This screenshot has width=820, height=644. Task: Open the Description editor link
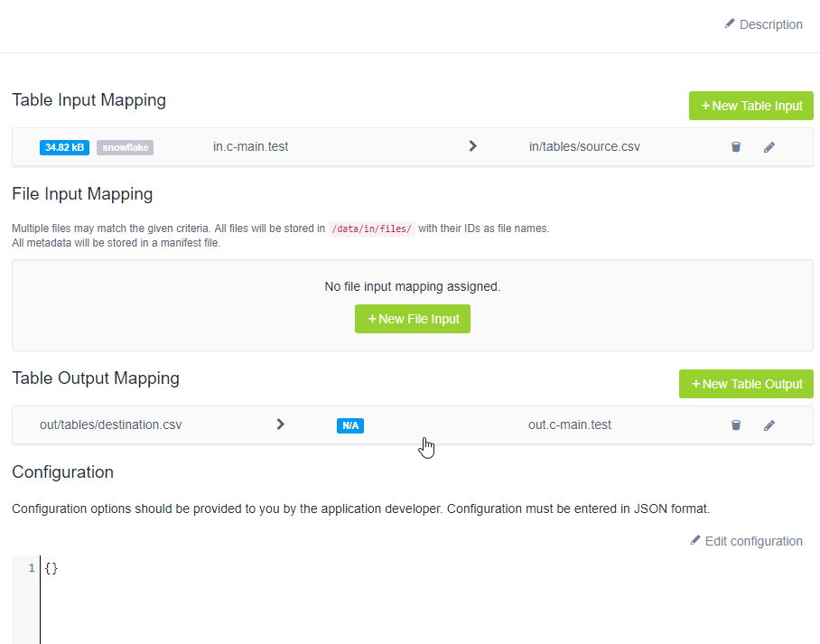tap(763, 24)
